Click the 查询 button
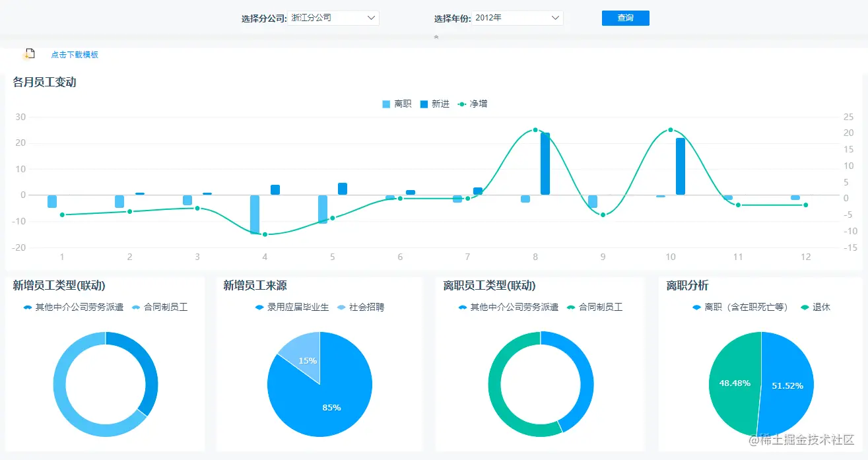Image resolution: width=868 pixels, height=460 pixels. click(625, 18)
